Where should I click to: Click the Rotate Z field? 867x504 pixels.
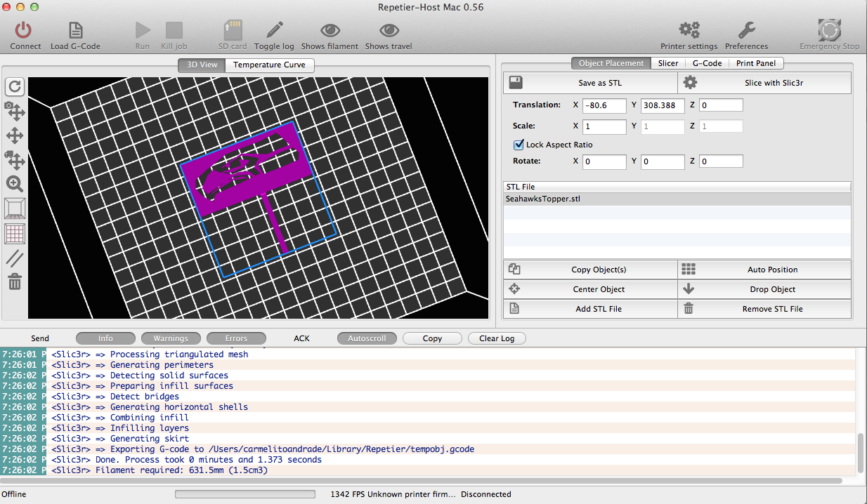point(721,161)
